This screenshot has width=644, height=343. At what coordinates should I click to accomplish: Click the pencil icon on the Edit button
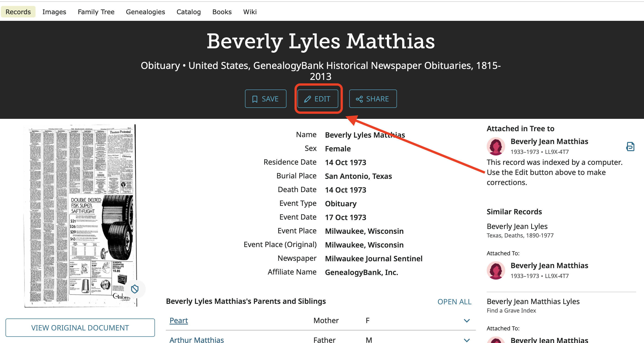(307, 99)
